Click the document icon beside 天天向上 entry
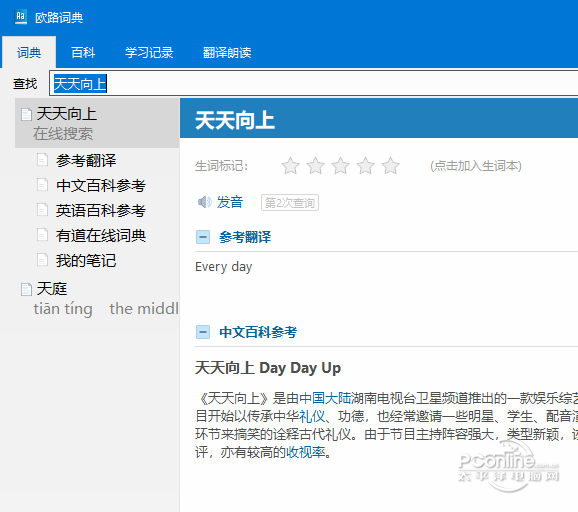Viewport: 578px width, 512px height. point(26,114)
